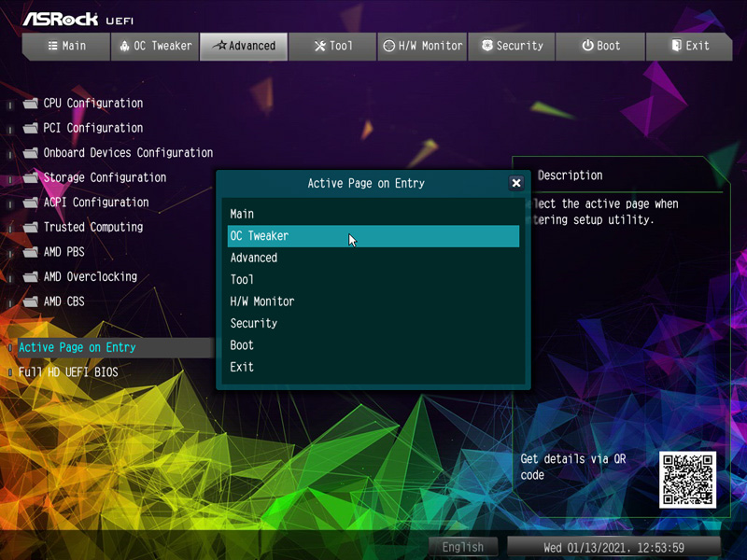The image size is (747, 560).
Task: Click the star icon on Advanced tab
Action: pos(219,45)
